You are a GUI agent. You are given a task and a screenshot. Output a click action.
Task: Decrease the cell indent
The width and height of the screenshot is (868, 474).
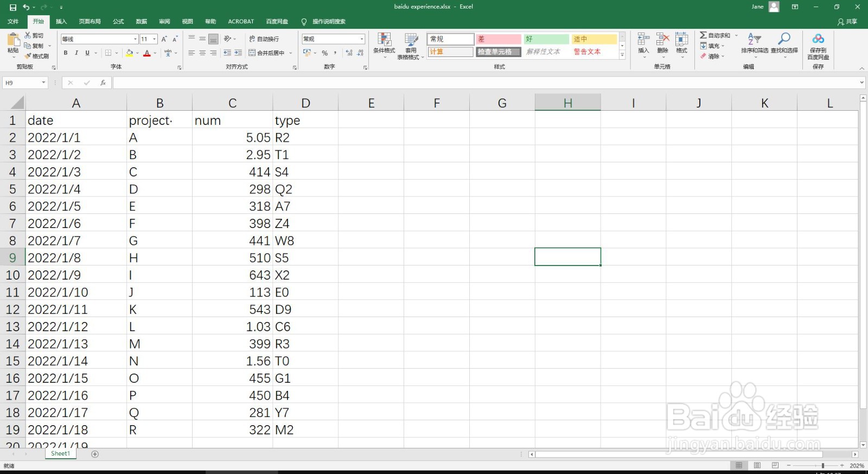(x=227, y=53)
